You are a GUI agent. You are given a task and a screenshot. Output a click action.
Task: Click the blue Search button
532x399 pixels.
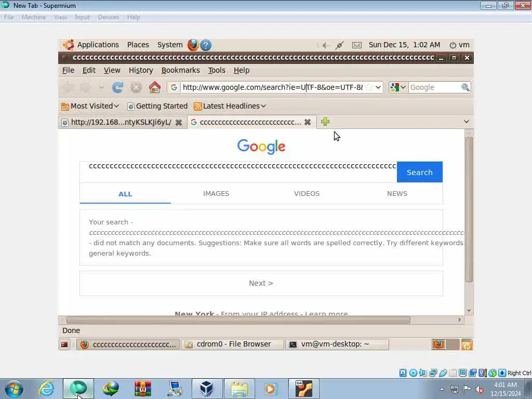[420, 172]
